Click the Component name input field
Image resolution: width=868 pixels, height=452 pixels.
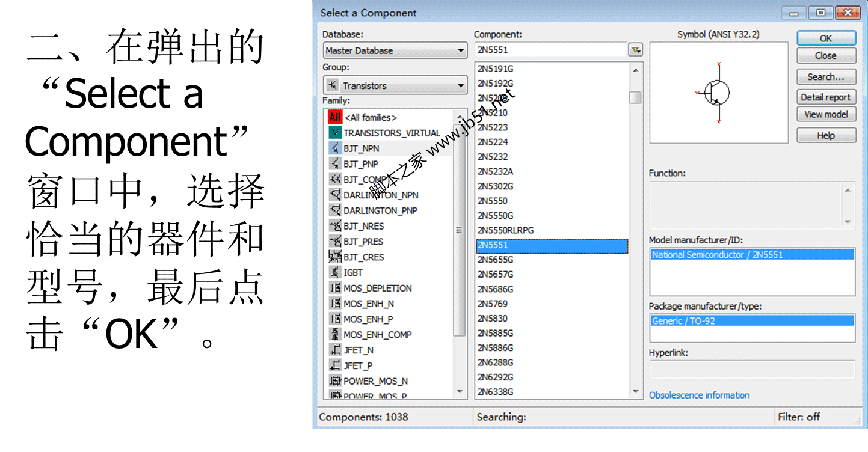(x=551, y=50)
